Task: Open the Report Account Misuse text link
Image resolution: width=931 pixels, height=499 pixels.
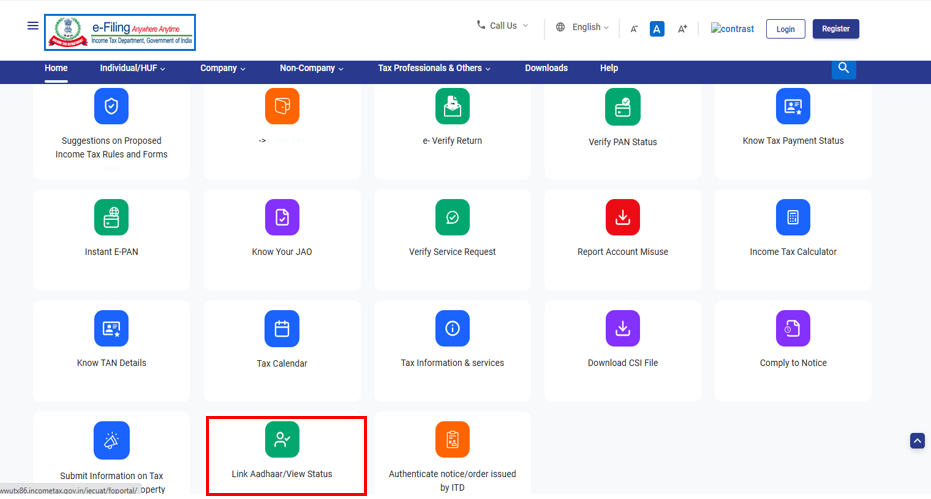Action: (x=623, y=252)
